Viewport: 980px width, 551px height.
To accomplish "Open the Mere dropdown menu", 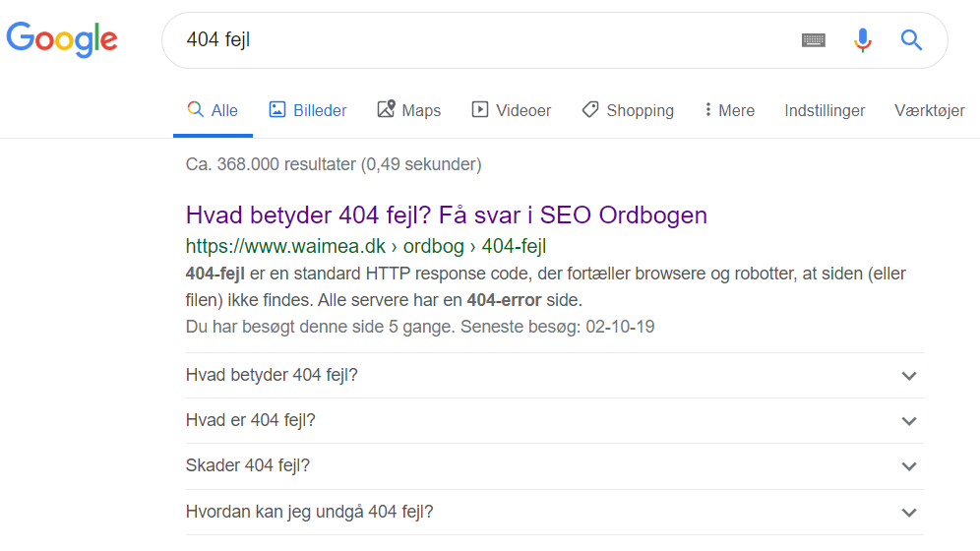I will tap(730, 110).
